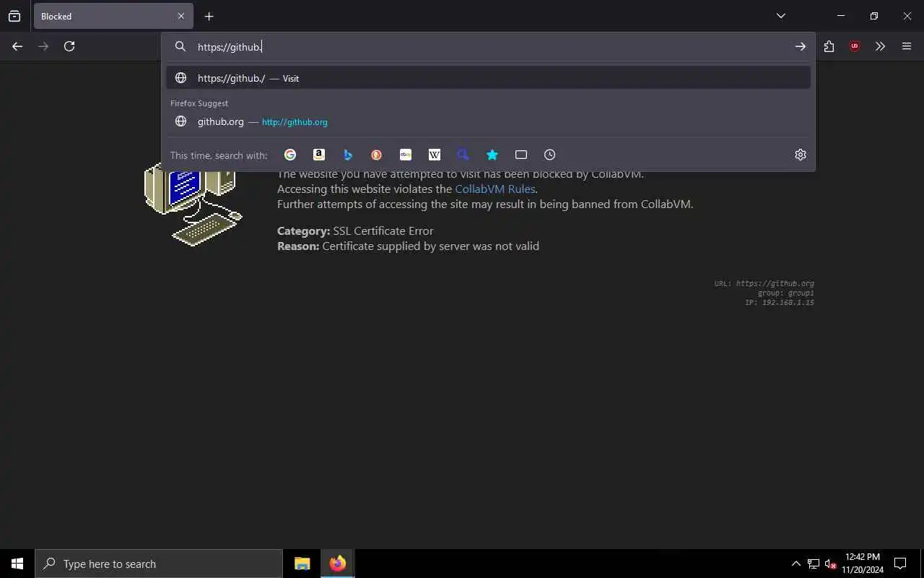Click the Reason: Certificate not valid text
Screen dimensions: 924x578
(408, 246)
